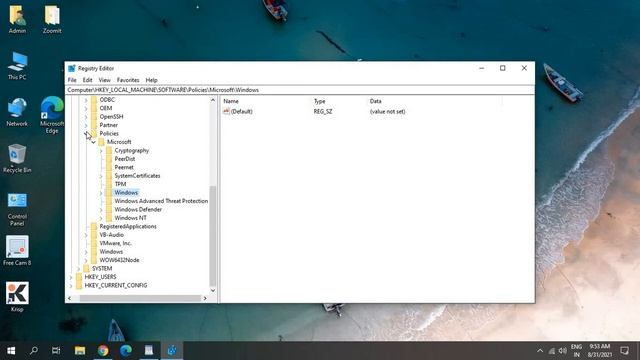Click the tree scroll up arrow
Image resolution: width=640 pixels, height=360 pixels.
tap(213, 100)
